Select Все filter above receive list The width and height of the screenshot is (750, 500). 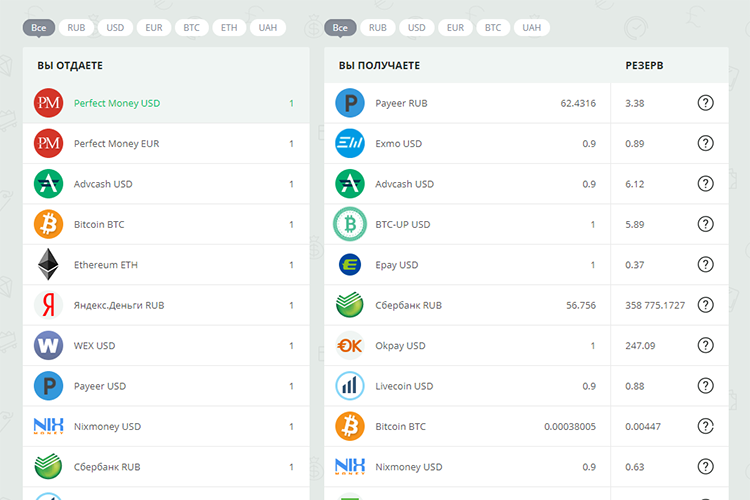(340, 28)
